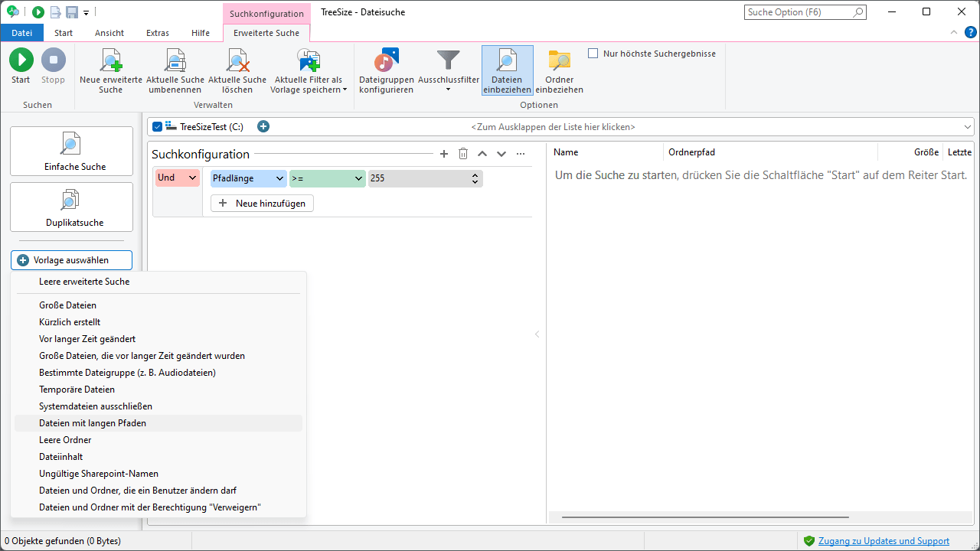This screenshot has width=980, height=551.
Task: Click the Größe column header
Action: [910, 152]
